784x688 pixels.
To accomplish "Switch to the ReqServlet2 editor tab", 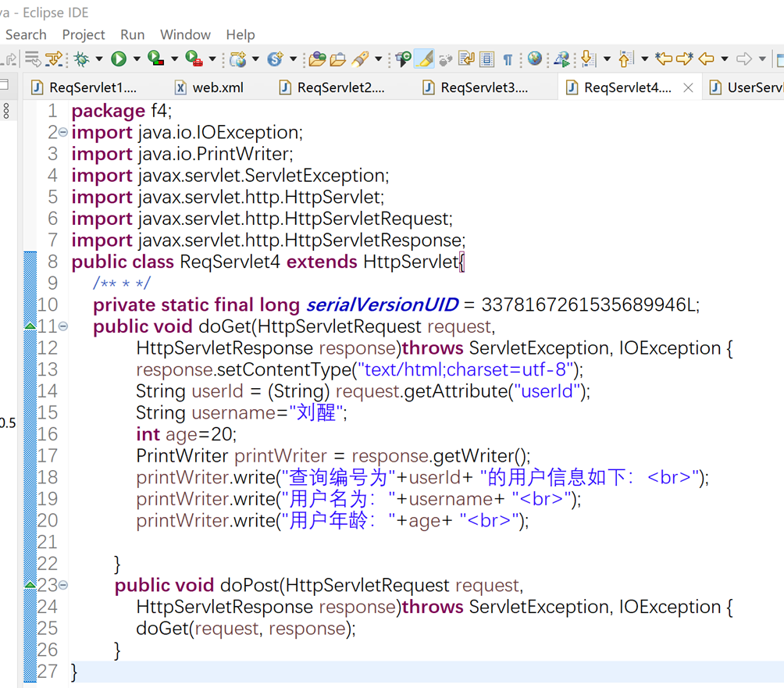I will (341, 87).
